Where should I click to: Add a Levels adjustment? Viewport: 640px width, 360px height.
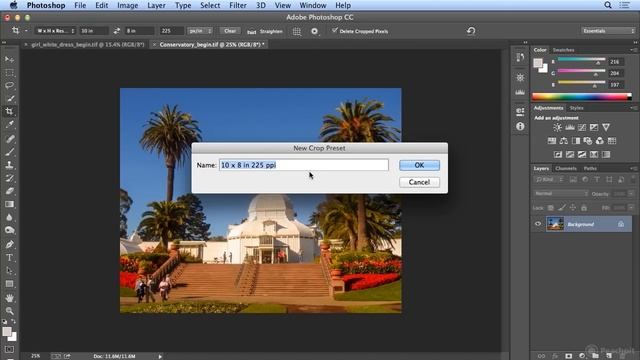(x=570, y=127)
